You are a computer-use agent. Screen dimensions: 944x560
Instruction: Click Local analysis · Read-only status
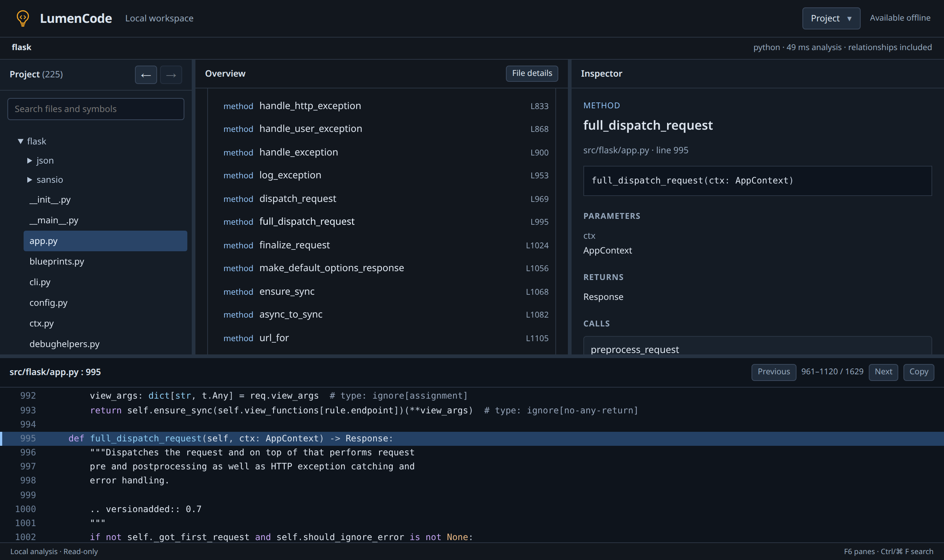[54, 551]
